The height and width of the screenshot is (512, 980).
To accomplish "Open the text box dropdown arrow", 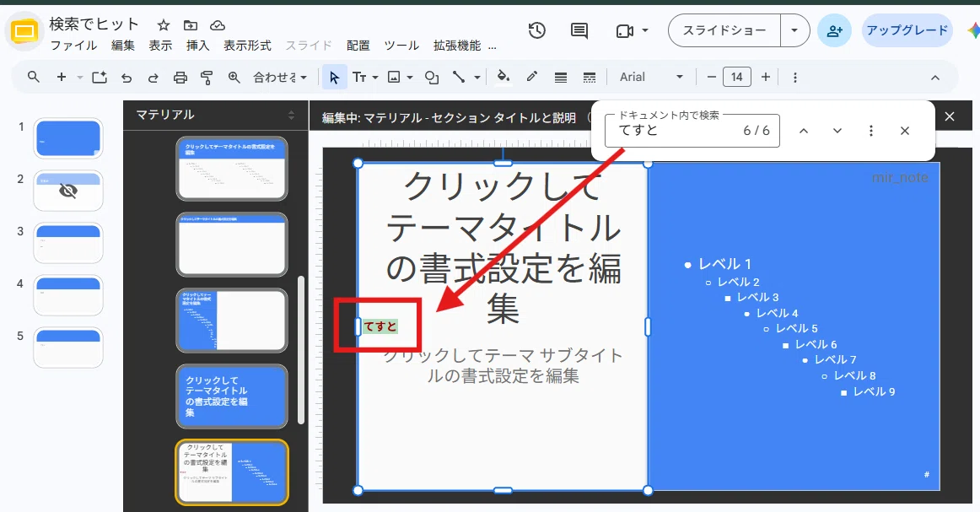I will [x=375, y=78].
